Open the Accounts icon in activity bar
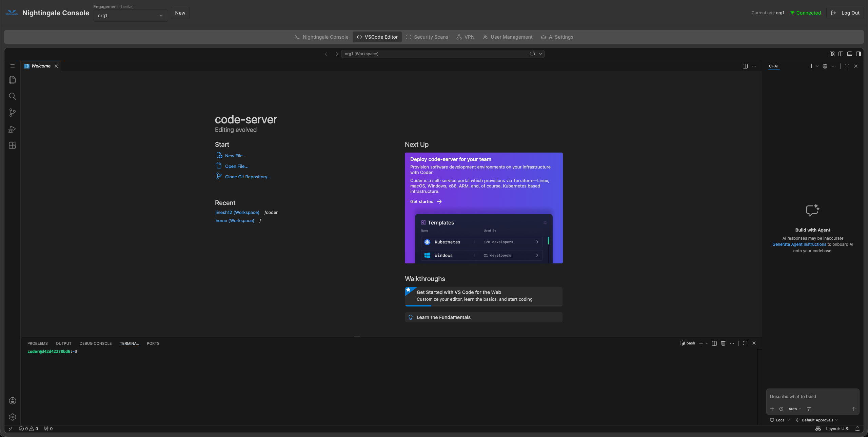Viewport: 868px width, 437px height. pos(13,401)
